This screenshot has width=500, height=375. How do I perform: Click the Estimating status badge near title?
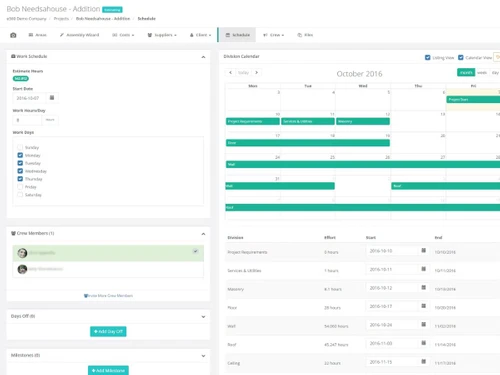click(x=112, y=10)
